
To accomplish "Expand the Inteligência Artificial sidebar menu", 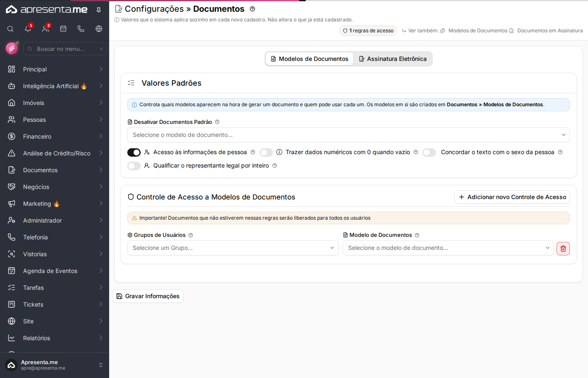I will (x=55, y=86).
